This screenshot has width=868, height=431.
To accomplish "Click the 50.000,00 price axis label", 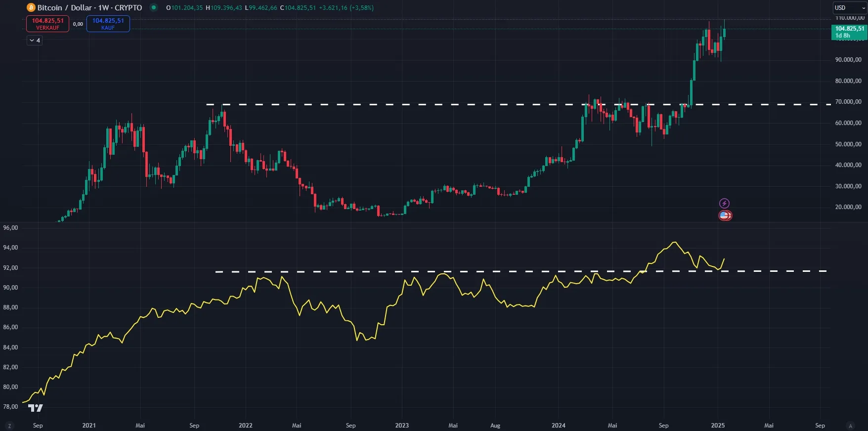I will tap(848, 144).
